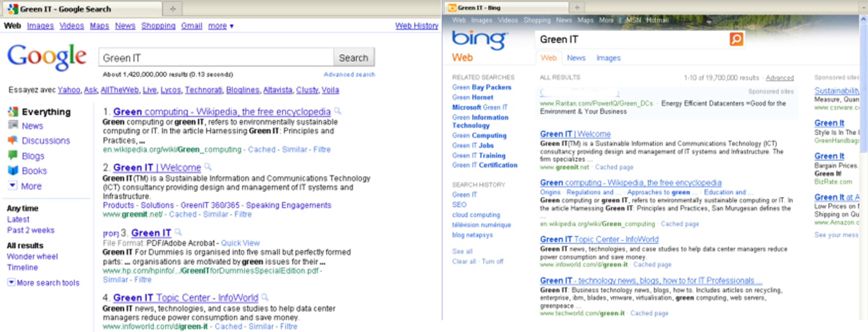Open Green computing Wikipedia result on Google
This screenshot has height=332, width=868.
(222, 111)
